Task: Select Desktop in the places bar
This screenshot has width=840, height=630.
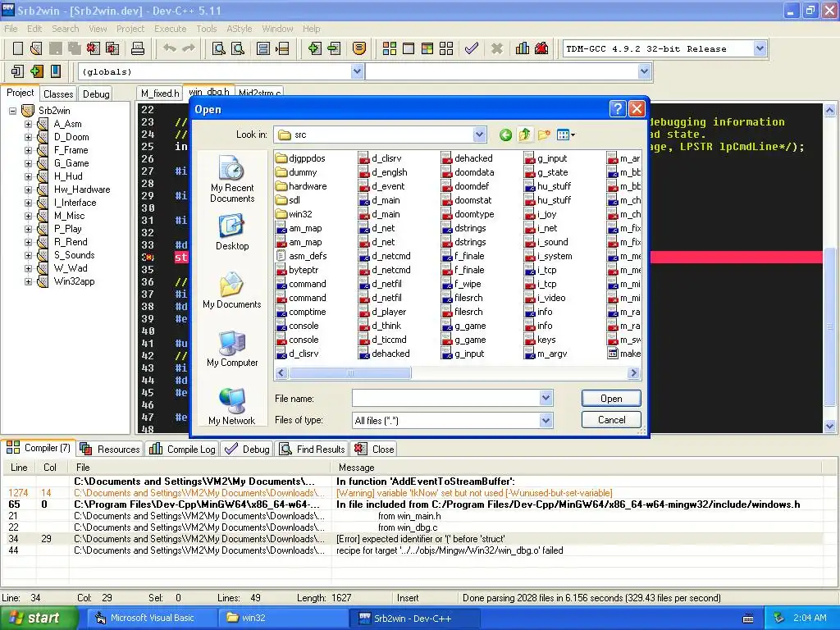Action: [232, 232]
